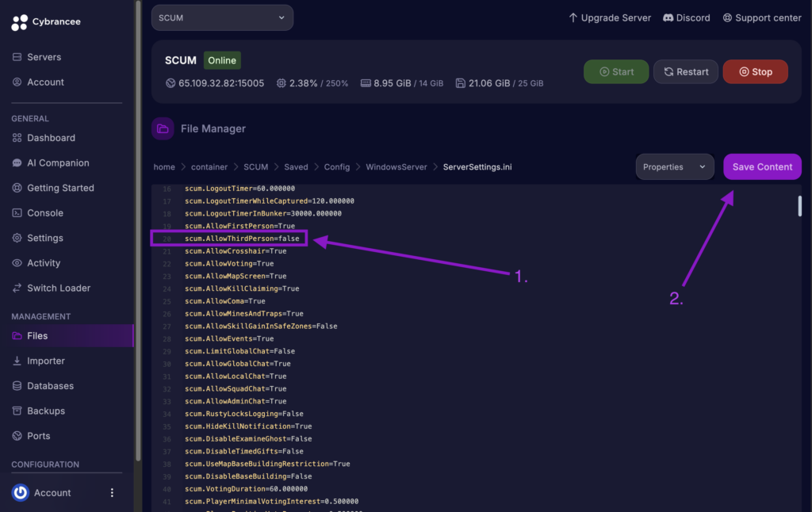812x512 pixels.
Task: Open the Discord link in the top bar
Action: pos(687,17)
